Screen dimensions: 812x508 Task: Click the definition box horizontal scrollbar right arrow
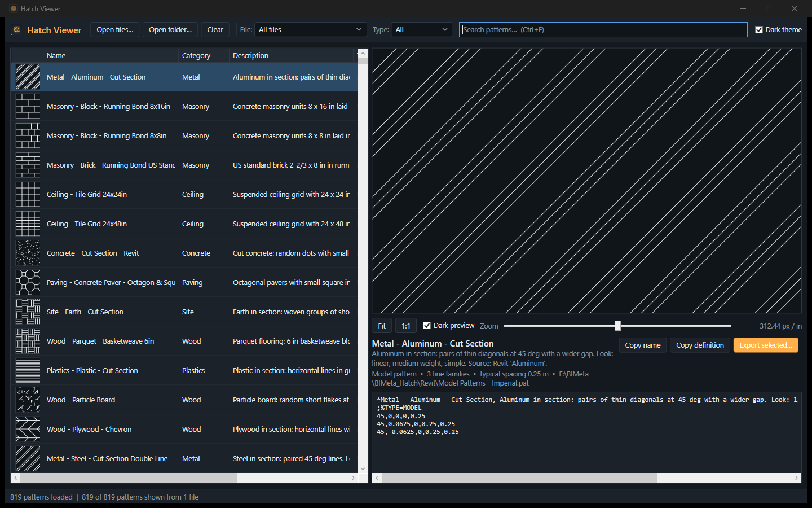tap(797, 478)
